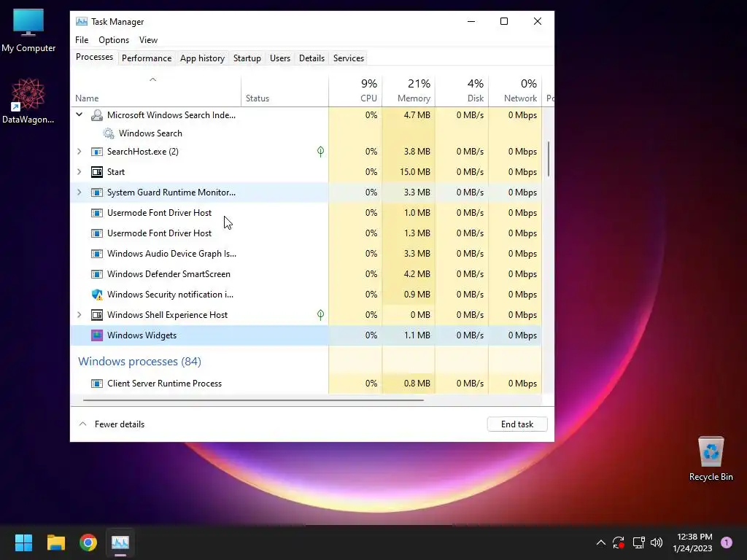
Task: Click the 15.0 MB memory value for Start
Action: (415, 172)
